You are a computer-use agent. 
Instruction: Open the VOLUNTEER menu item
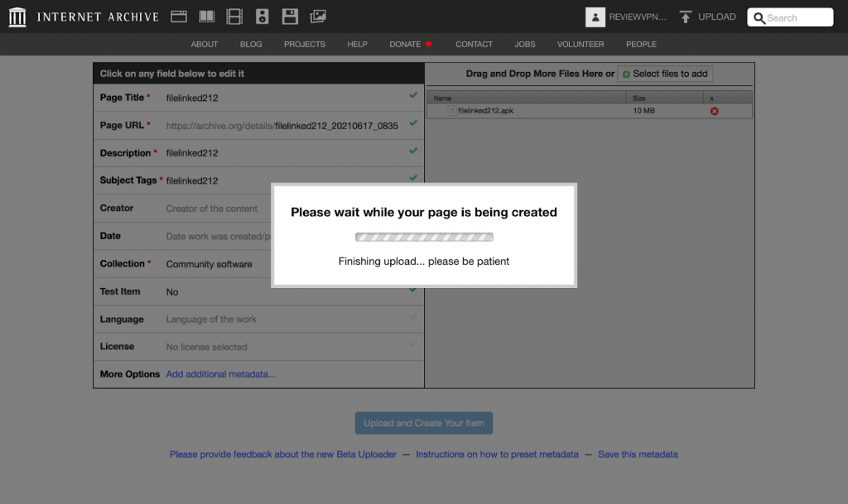pyautogui.click(x=581, y=45)
